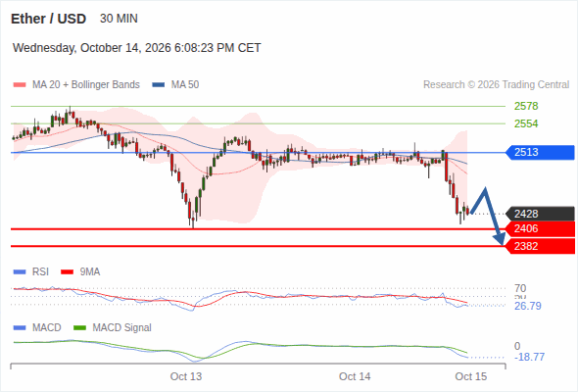Click the MACD blue legend marker
The width and height of the screenshot is (578, 392).
[x=20, y=328]
